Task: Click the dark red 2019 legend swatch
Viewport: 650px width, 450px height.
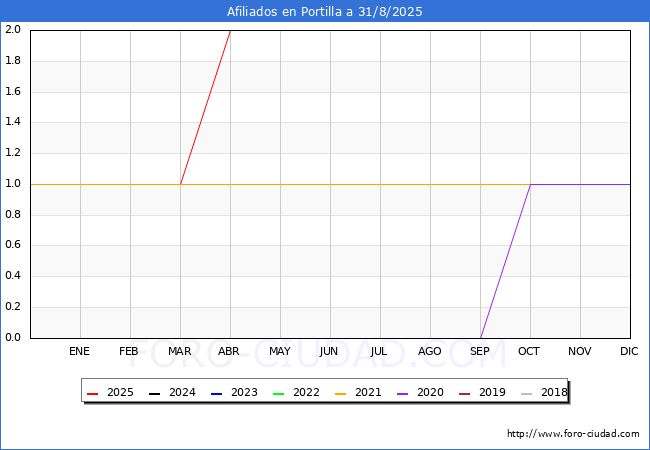Action: [464, 394]
